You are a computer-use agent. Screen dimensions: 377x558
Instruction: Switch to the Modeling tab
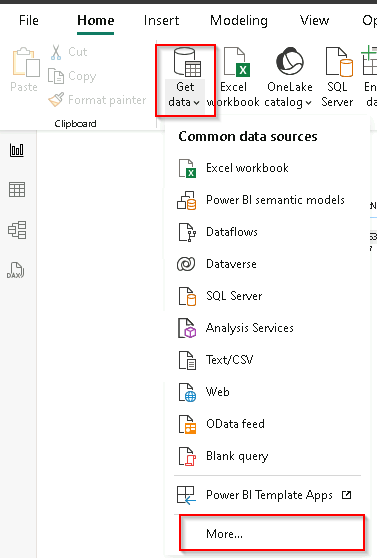click(239, 20)
